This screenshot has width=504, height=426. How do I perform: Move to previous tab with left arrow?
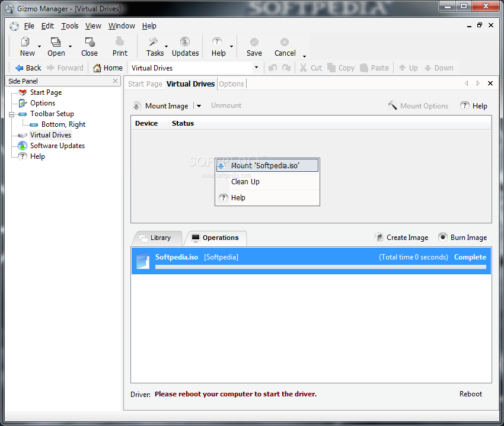pos(467,83)
